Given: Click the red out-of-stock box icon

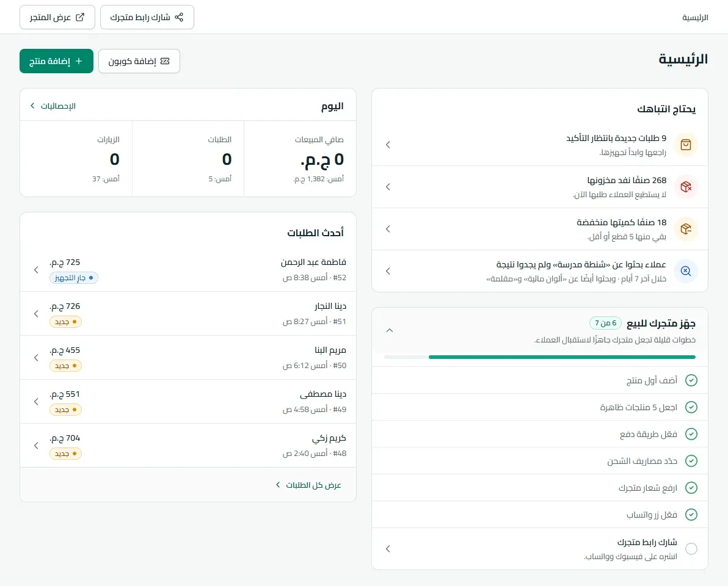Looking at the screenshot, I should click(686, 187).
